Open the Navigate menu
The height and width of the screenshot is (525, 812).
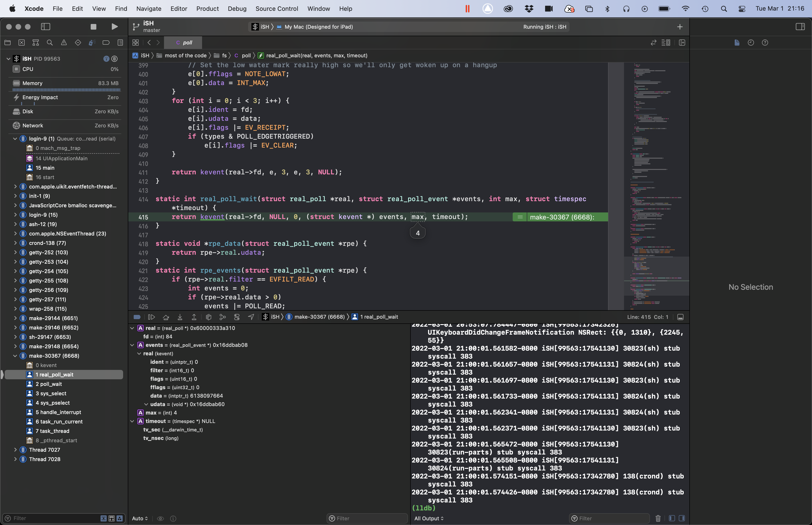149,8
